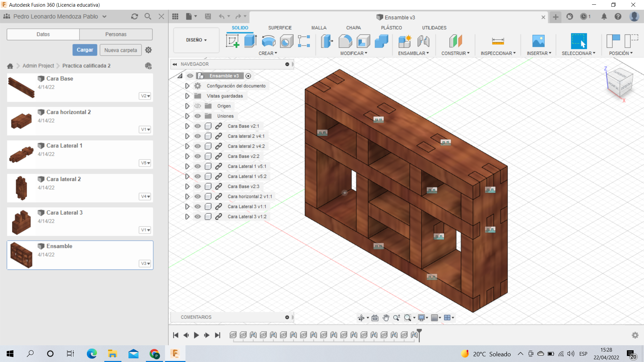
Task: Select the Revolve tool icon
Action: pos(268,41)
